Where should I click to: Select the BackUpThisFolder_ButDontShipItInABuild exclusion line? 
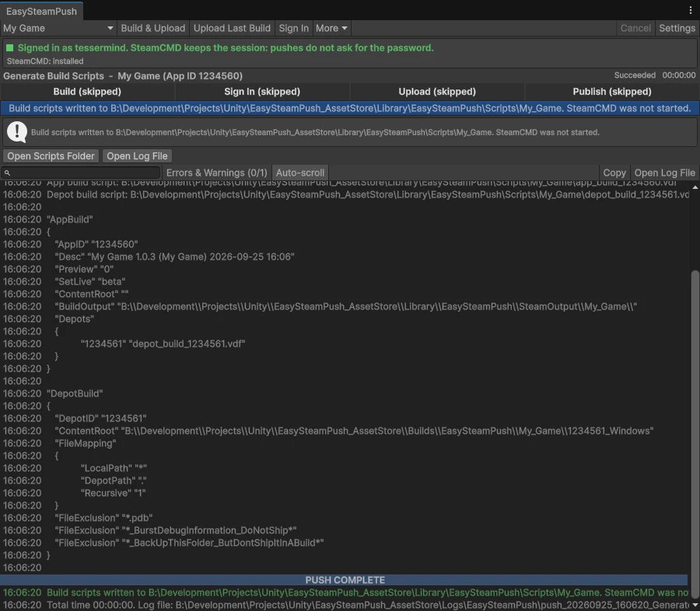point(345,543)
